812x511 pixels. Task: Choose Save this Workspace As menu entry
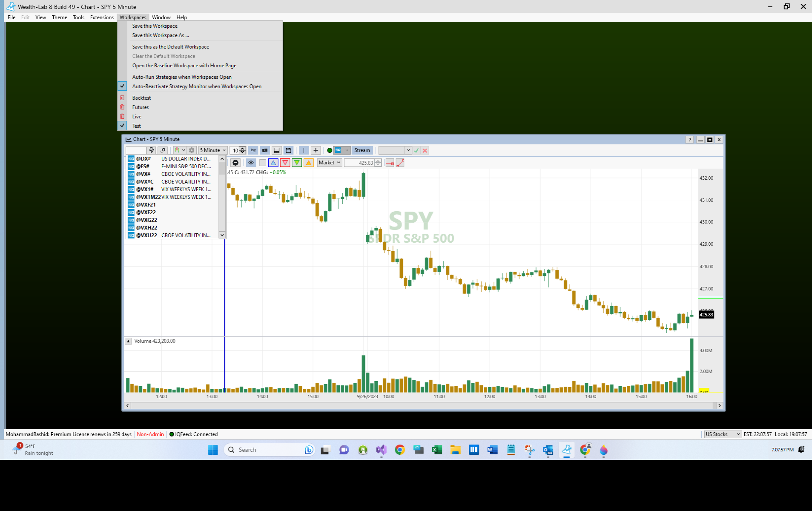200,35
